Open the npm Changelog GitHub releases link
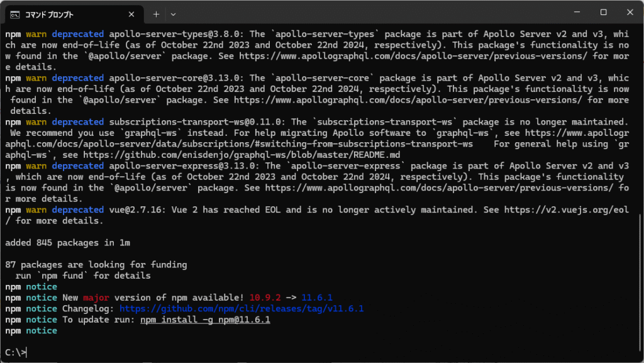Viewport: 644px width, 363px height. coord(241,309)
